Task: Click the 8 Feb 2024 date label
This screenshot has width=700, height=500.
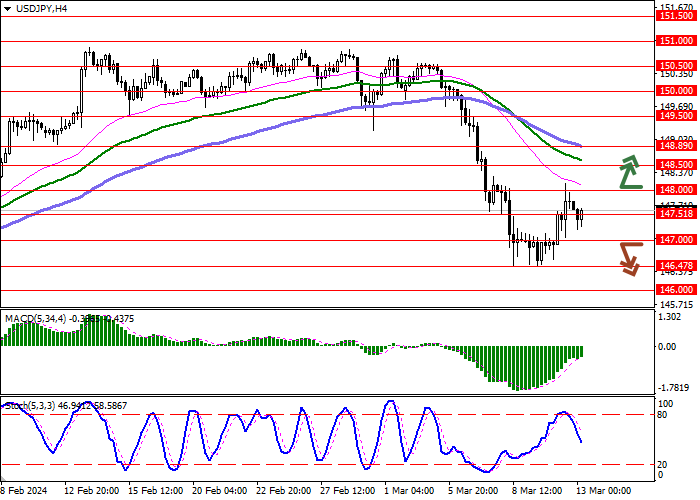Action: click(x=24, y=491)
